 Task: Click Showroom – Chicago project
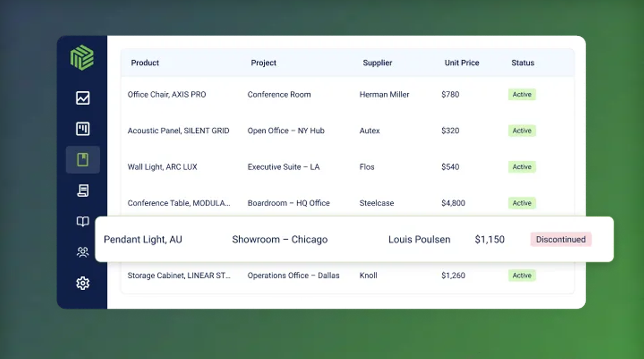[280, 240]
